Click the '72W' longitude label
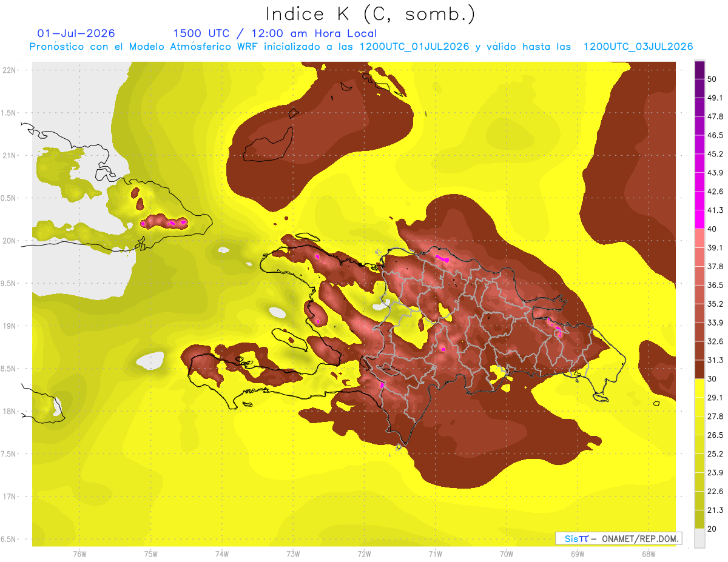 tap(364, 554)
